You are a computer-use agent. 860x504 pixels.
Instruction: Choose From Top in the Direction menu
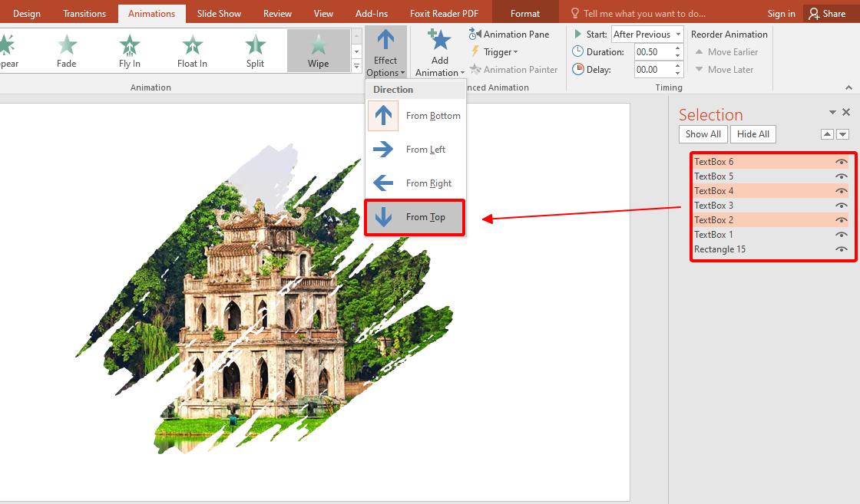[415, 217]
